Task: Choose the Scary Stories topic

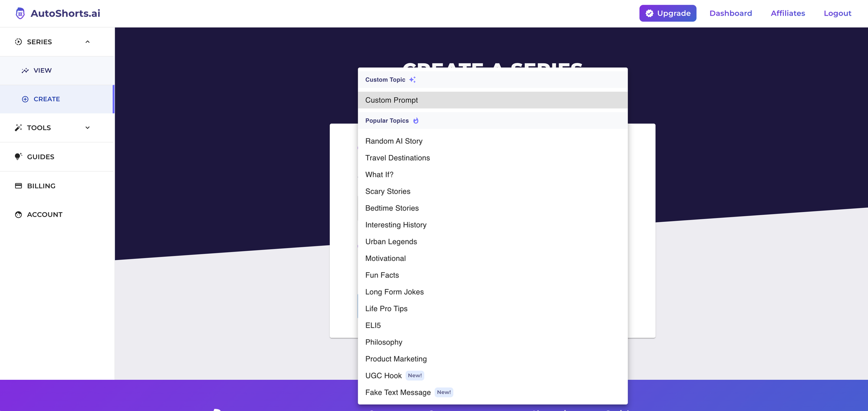Action: [x=388, y=191]
